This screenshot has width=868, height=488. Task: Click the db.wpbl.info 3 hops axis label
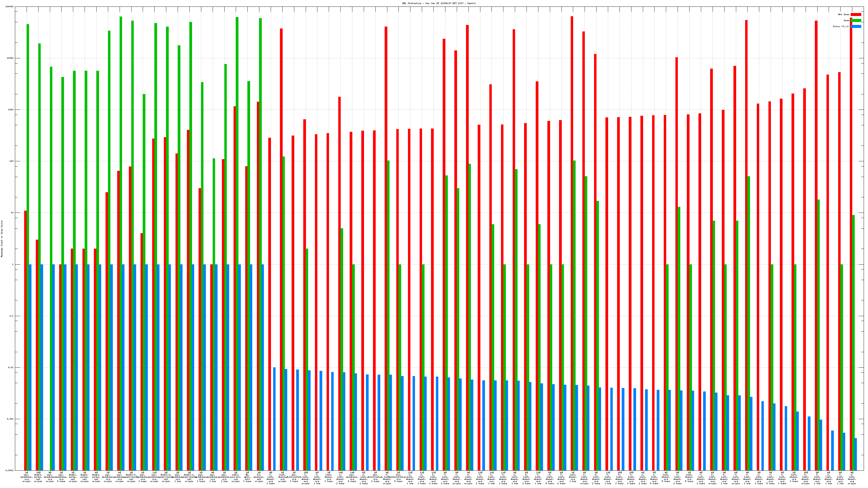pos(247,477)
